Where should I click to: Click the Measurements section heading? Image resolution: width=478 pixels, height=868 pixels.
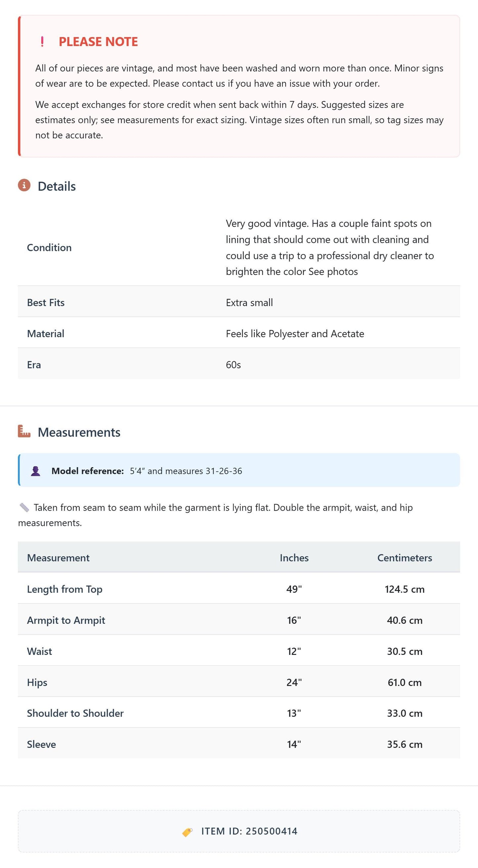pyautogui.click(x=79, y=432)
